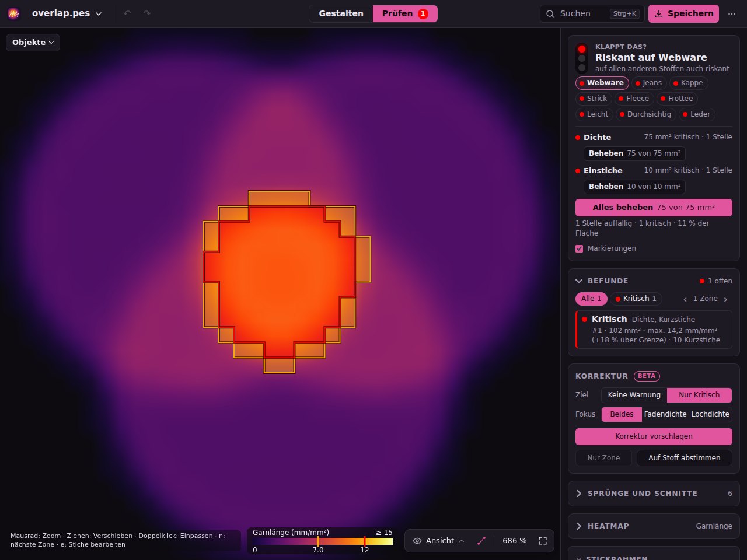Select the Fleece fabric chip

634,99
